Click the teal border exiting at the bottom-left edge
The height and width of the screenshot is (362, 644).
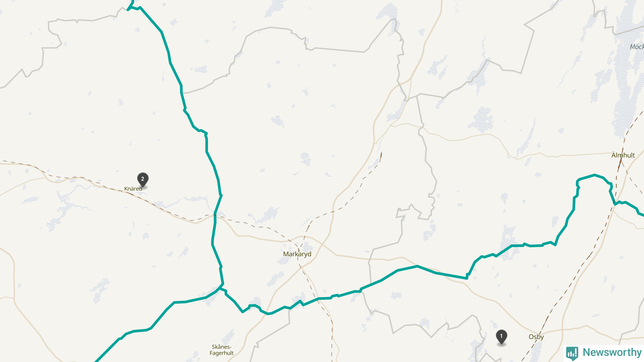tap(97, 360)
